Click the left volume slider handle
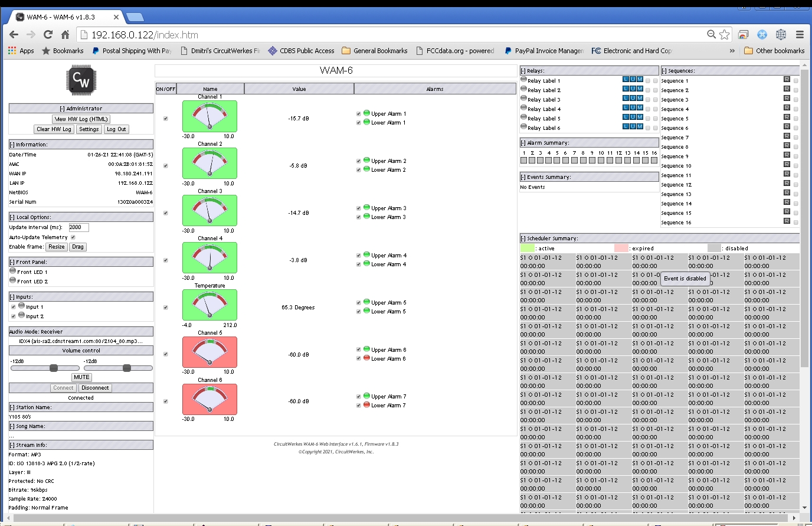 click(54, 368)
